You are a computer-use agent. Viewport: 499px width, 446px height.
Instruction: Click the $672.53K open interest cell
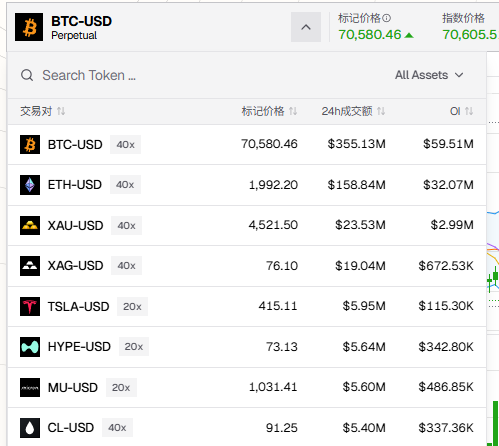(446, 266)
